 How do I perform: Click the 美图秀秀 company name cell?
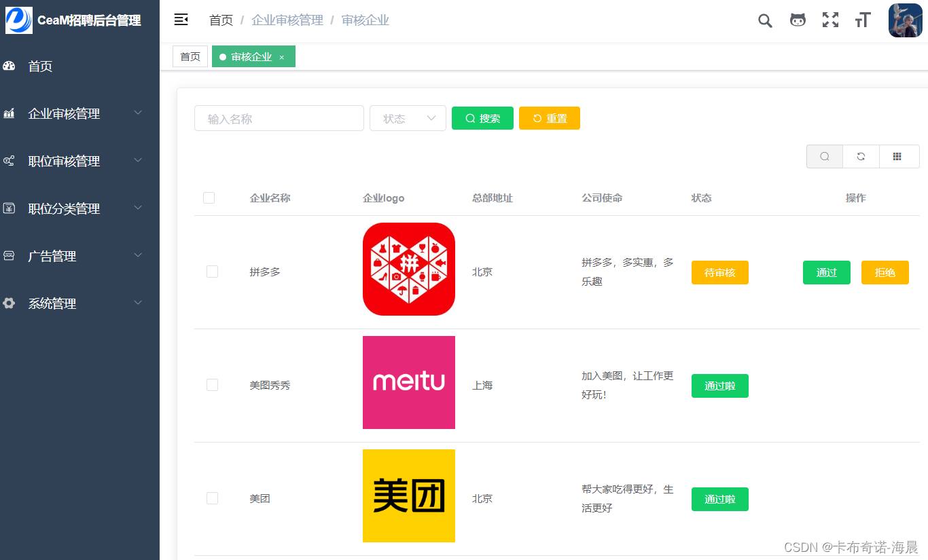coord(270,385)
